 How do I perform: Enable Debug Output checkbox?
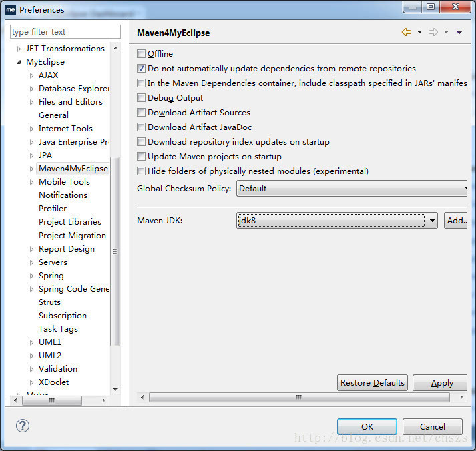141,98
